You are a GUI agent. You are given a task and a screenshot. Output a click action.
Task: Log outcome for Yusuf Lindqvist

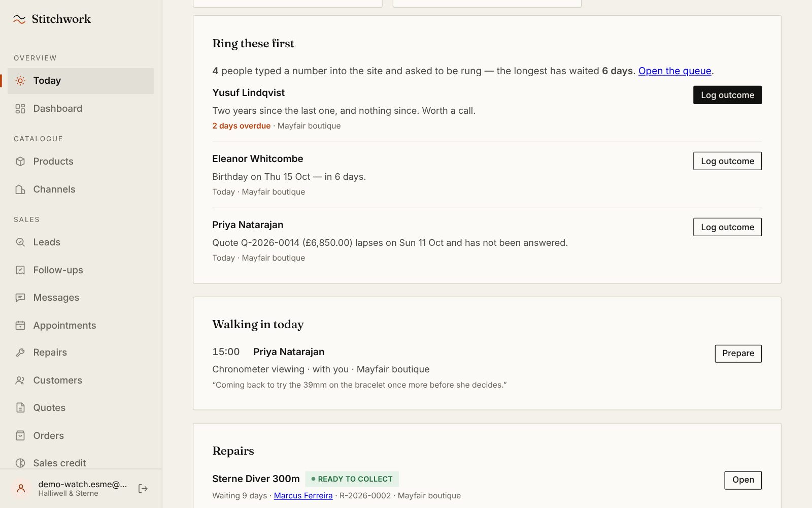pos(727,95)
